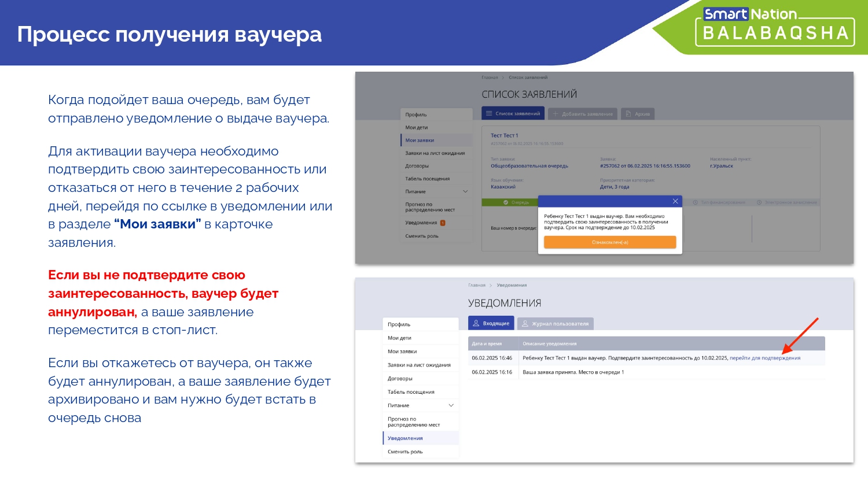This screenshot has height=488, width=868.
Task: Click the green checkmark icon next to Очередь
Action: tap(506, 202)
